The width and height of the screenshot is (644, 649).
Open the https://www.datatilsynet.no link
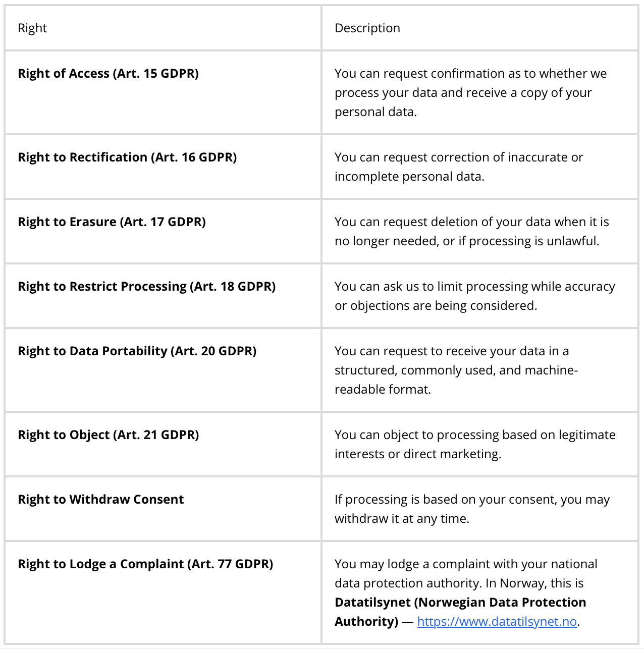[x=497, y=621]
